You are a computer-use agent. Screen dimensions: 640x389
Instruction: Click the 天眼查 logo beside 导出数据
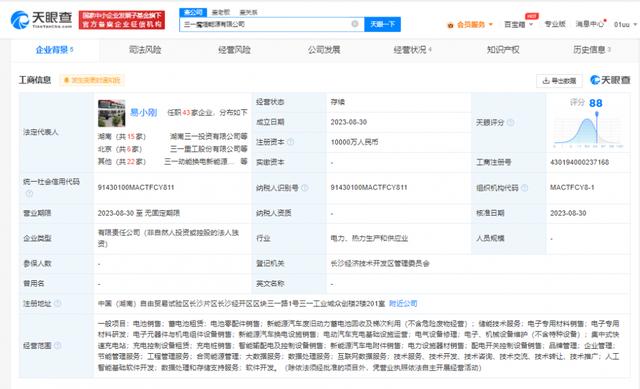[610, 80]
